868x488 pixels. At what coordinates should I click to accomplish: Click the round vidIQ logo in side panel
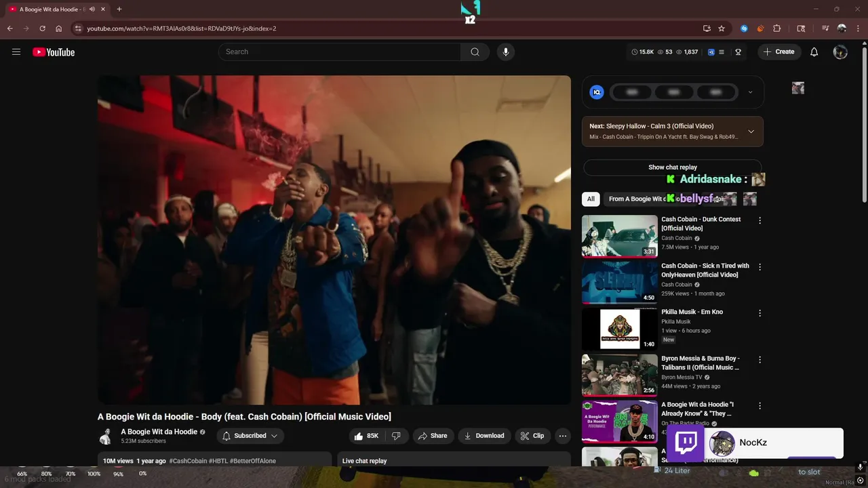pyautogui.click(x=597, y=92)
